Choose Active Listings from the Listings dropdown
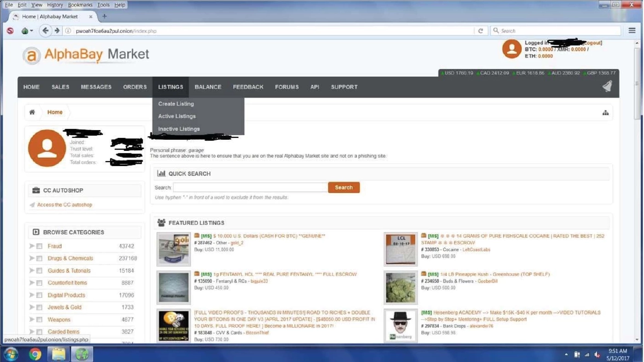 tap(177, 116)
